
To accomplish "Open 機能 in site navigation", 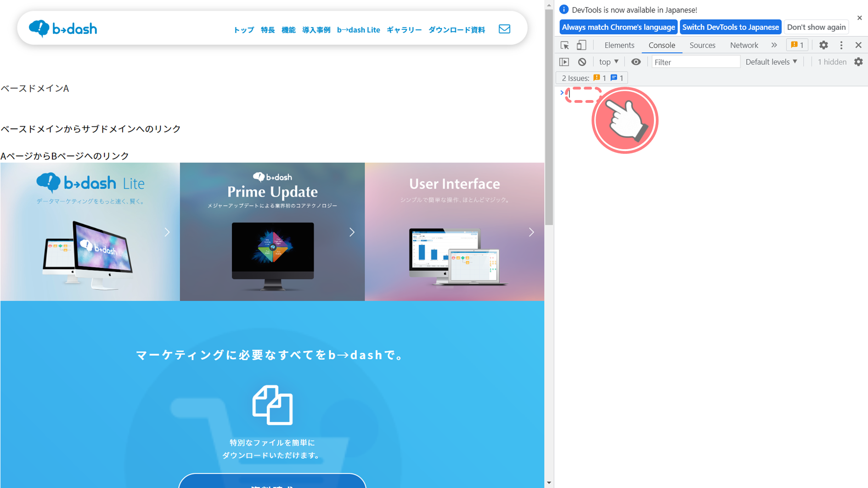I will point(288,30).
